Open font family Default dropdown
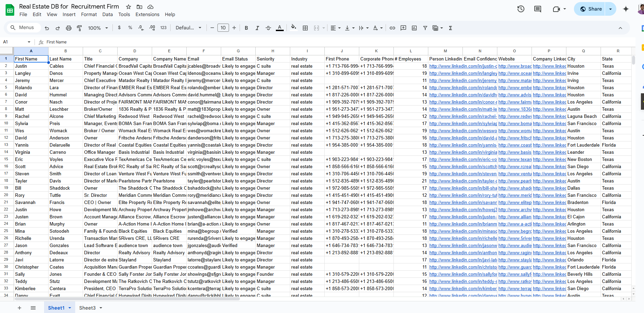644x313 pixels. click(188, 28)
